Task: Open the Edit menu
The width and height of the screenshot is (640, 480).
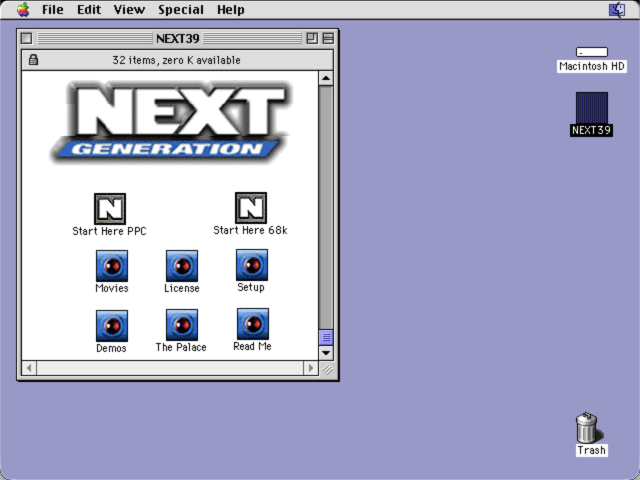Action: [89, 9]
